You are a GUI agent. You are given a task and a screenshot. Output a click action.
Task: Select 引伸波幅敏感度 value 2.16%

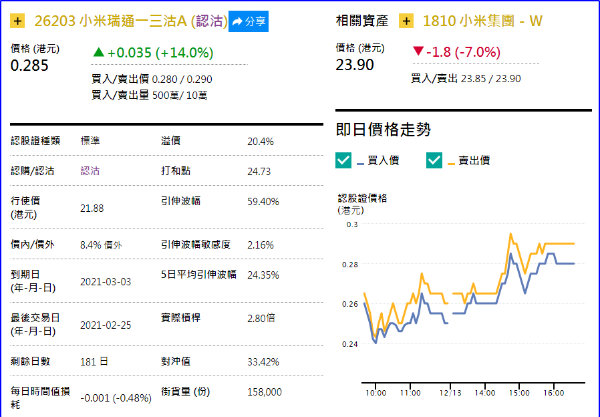(260, 245)
